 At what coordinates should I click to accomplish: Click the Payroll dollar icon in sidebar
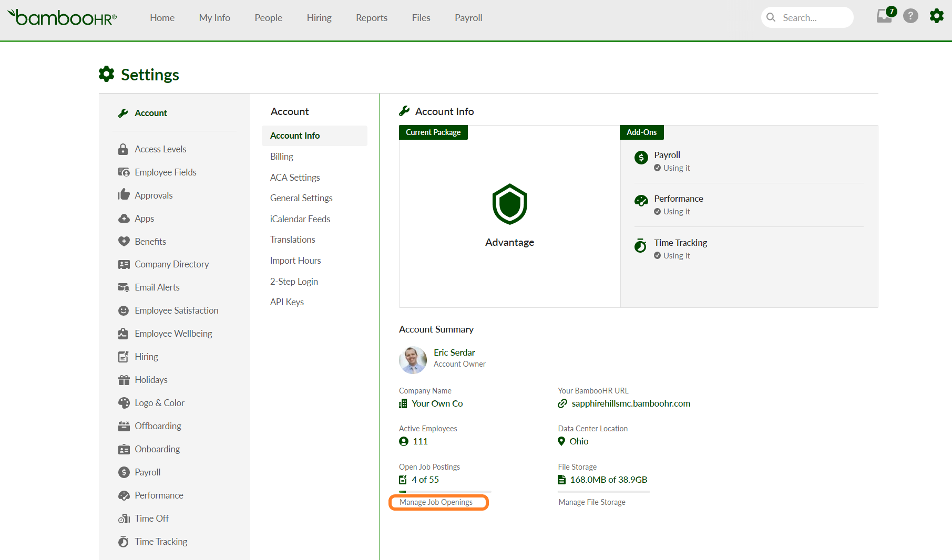tap(124, 472)
